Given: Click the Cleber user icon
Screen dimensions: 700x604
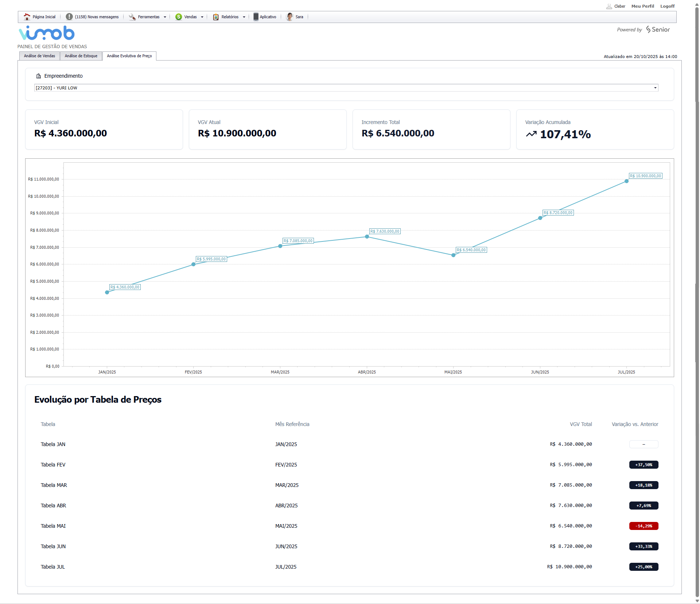Looking at the screenshot, I should pos(609,6).
